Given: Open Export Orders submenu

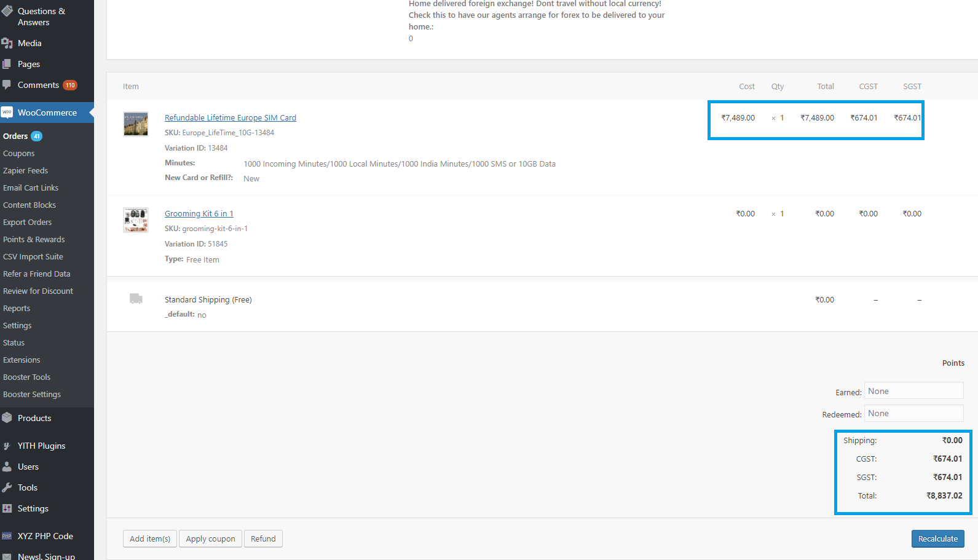Looking at the screenshot, I should [28, 223].
